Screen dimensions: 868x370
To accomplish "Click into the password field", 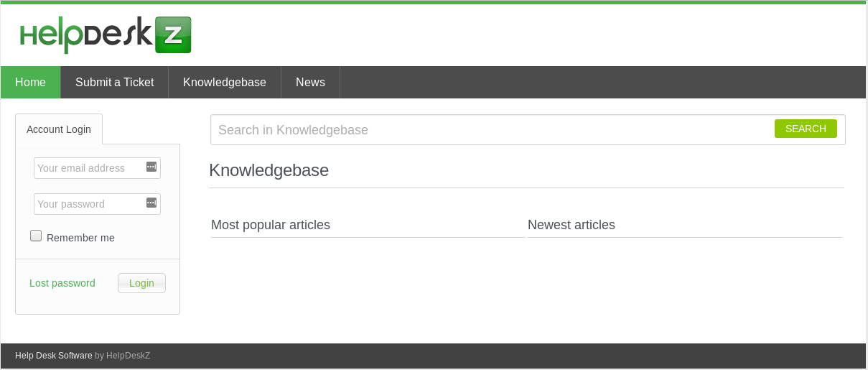I will [x=89, y=204].
